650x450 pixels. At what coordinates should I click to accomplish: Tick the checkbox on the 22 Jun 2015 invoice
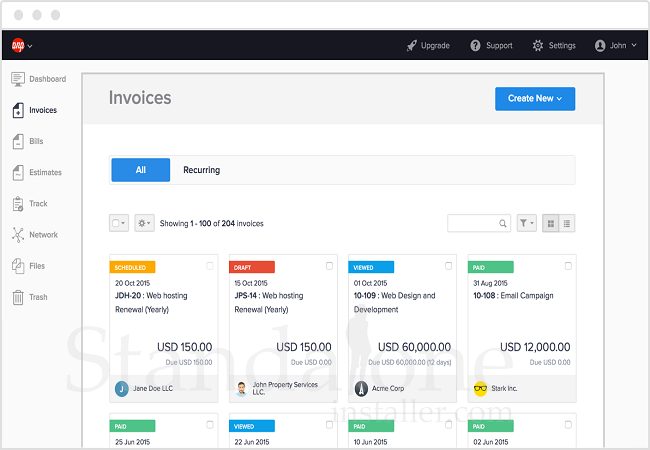[329, 425]
